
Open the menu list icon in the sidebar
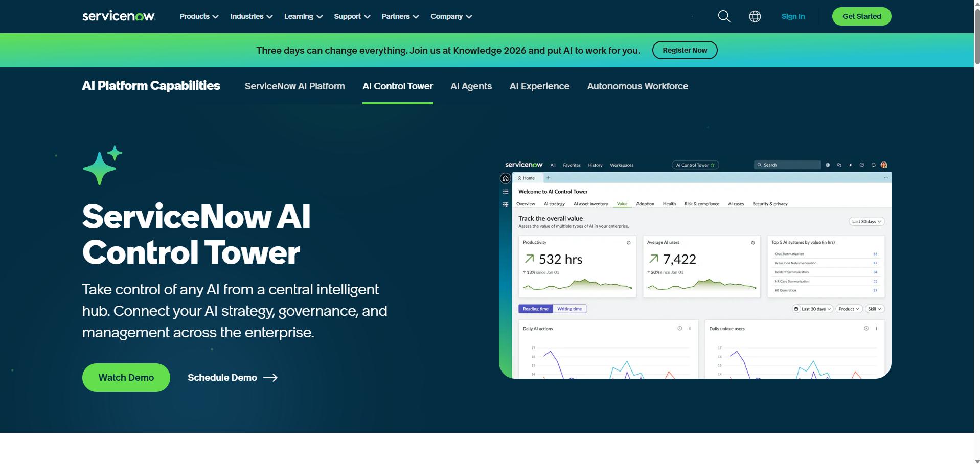click(506, 192)
